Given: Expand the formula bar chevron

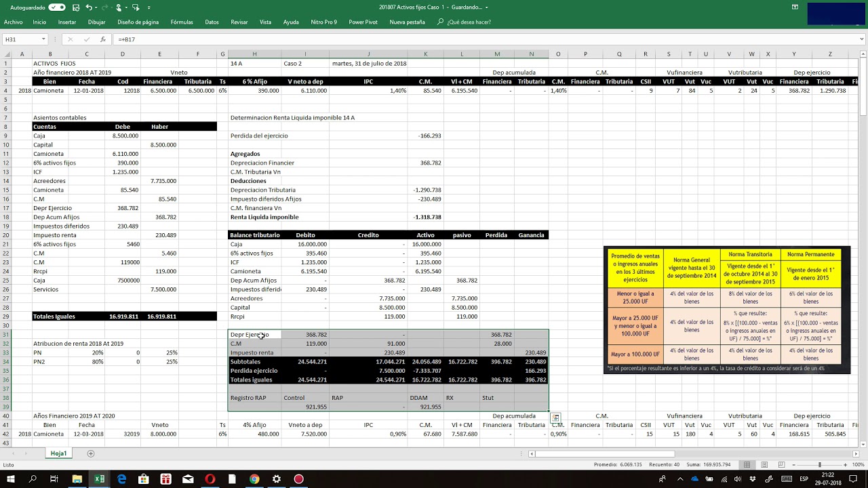Looking at the screenshot, I should coord(862,39).
